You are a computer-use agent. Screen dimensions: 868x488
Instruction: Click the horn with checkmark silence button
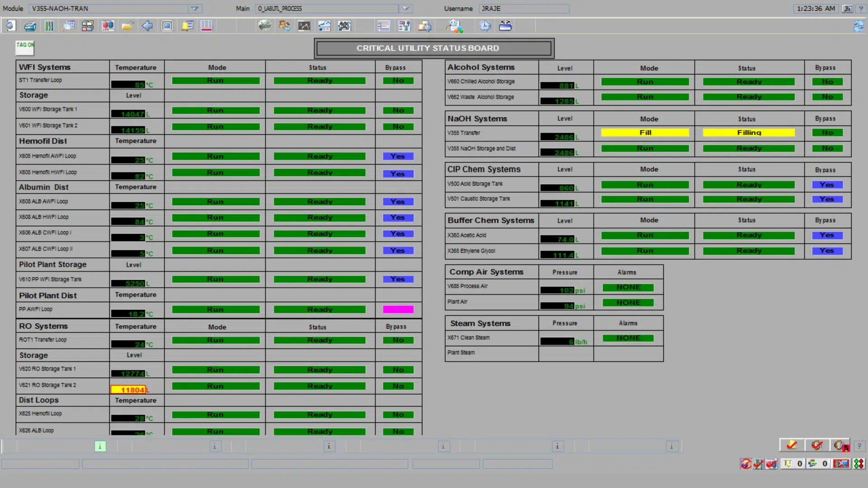click(x=816, y=445)
